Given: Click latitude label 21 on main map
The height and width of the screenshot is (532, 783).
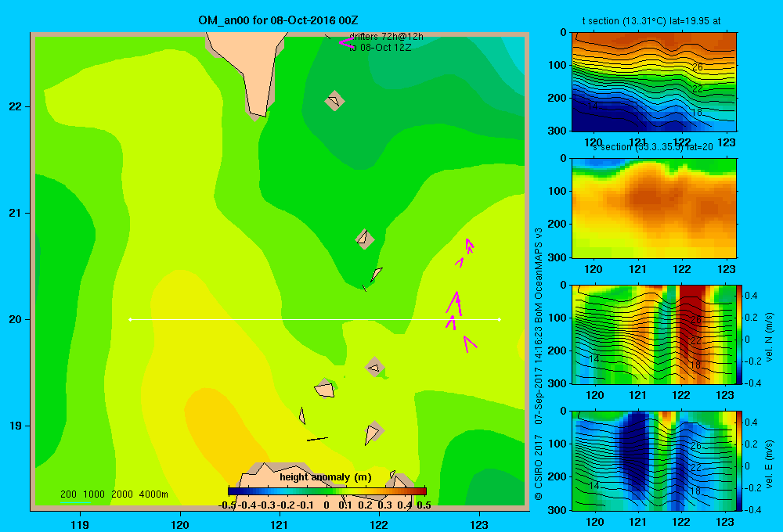Looking at the screenshot, I should [x=16, y=213].
